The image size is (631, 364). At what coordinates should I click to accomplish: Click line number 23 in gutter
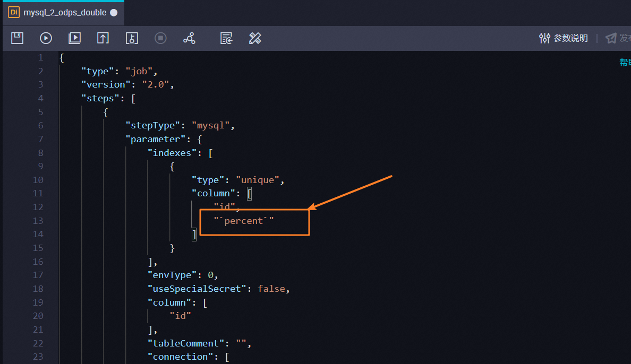tap(38, 357)
